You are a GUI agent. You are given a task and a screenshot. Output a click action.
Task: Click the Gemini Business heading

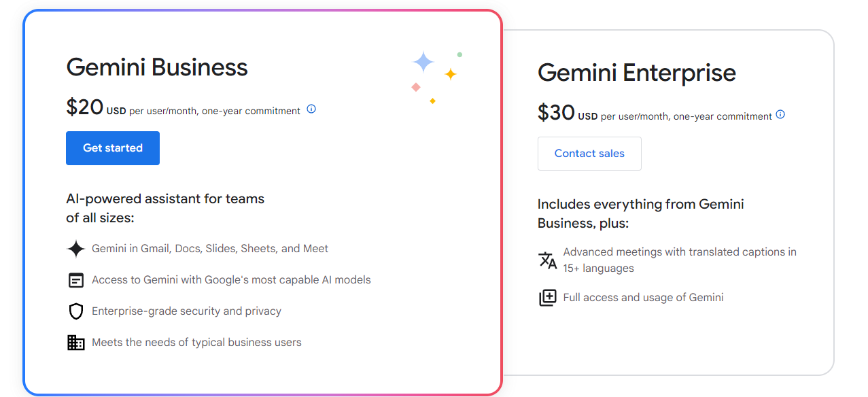tap(157, 67)
